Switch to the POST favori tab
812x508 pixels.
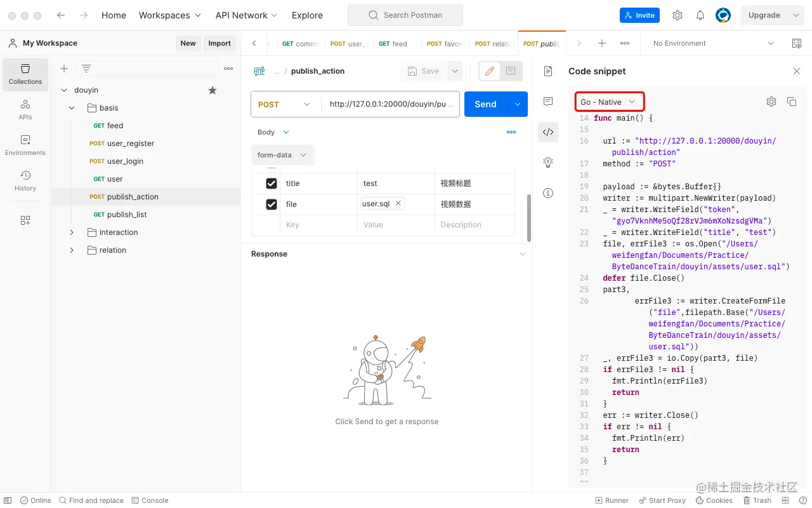pyautogui.click(x=445, y=44)
